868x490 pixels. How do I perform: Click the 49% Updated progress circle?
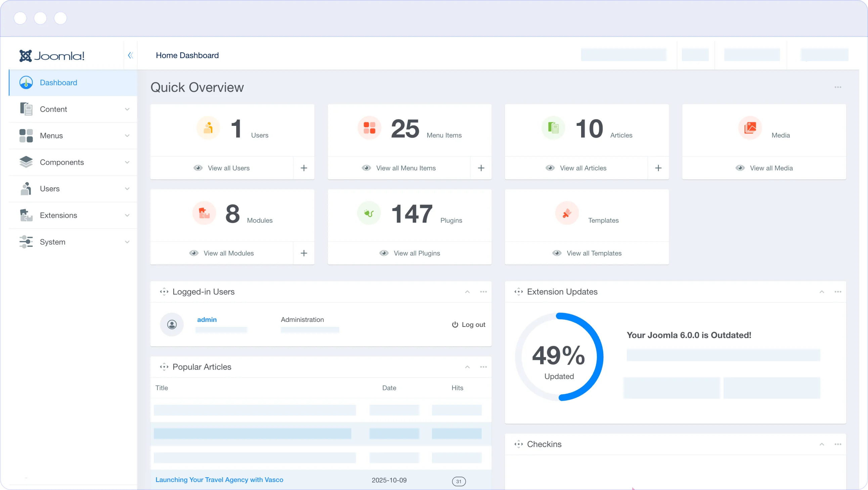[x=559, y=357]
